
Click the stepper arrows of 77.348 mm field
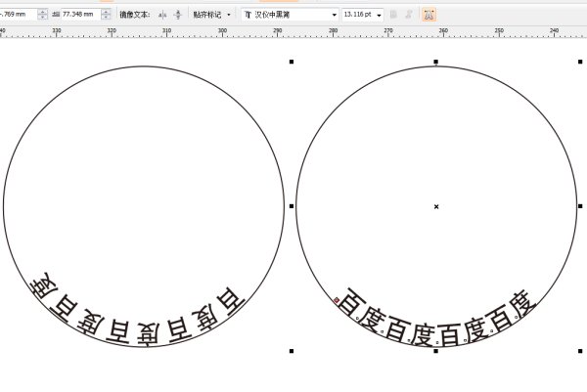tap(106, 15)
